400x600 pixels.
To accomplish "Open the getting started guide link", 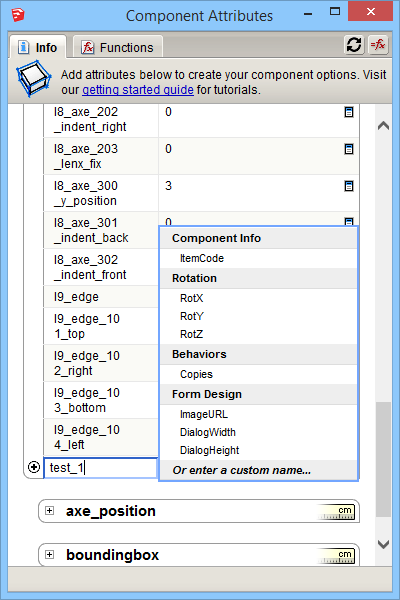I will 138,90.
